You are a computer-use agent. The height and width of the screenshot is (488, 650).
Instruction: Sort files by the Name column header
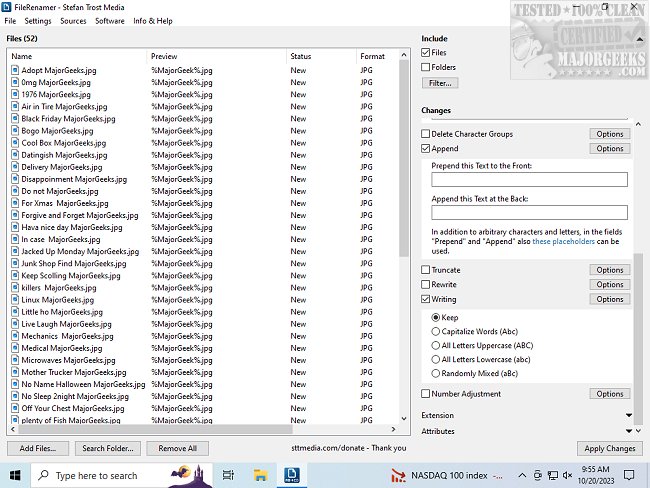[77, 56]
